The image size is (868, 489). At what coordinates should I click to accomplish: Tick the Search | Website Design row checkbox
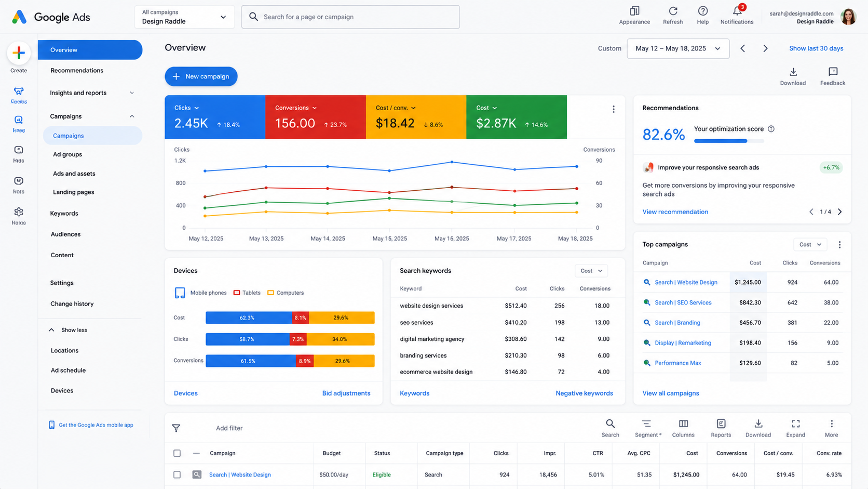tap(177, 474)
